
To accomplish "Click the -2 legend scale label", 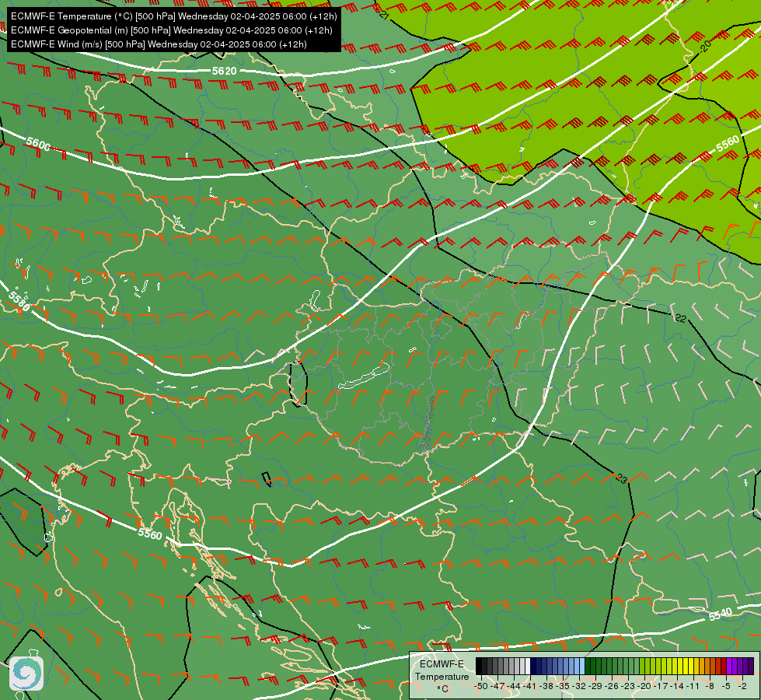I will coord(742,686).
